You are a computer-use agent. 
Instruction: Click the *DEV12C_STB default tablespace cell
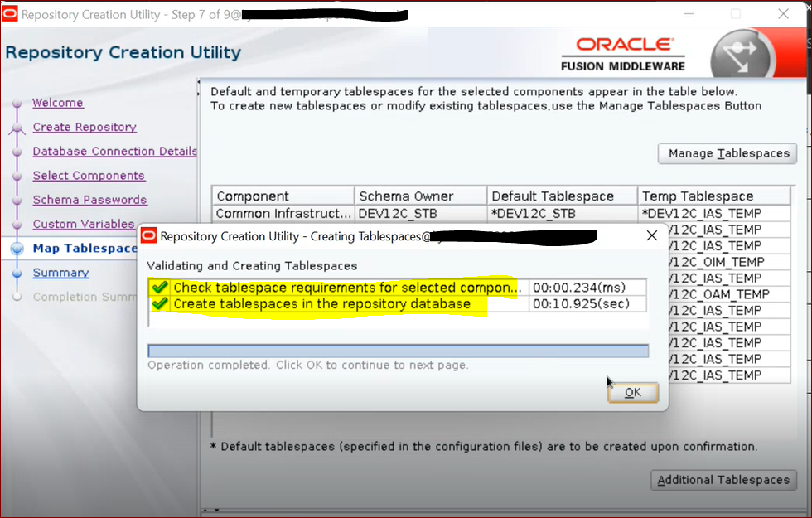coord(562,214)
